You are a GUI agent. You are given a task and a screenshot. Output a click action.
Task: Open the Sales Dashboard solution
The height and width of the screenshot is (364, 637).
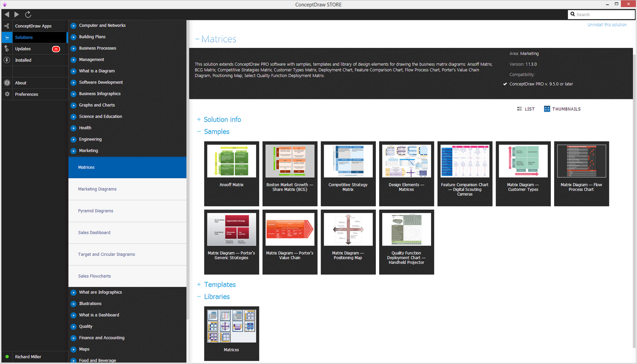[x=127, y=232]
